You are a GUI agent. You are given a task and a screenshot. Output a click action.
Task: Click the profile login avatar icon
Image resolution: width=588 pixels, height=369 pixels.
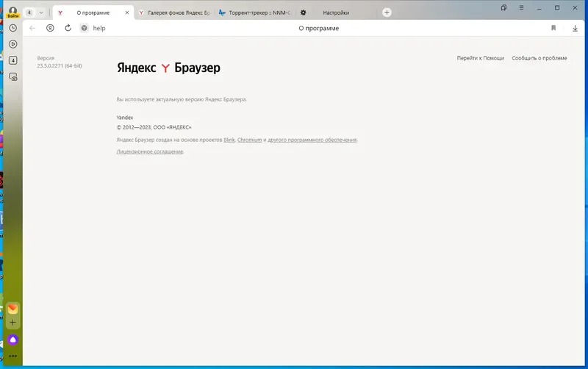point(12,12)
